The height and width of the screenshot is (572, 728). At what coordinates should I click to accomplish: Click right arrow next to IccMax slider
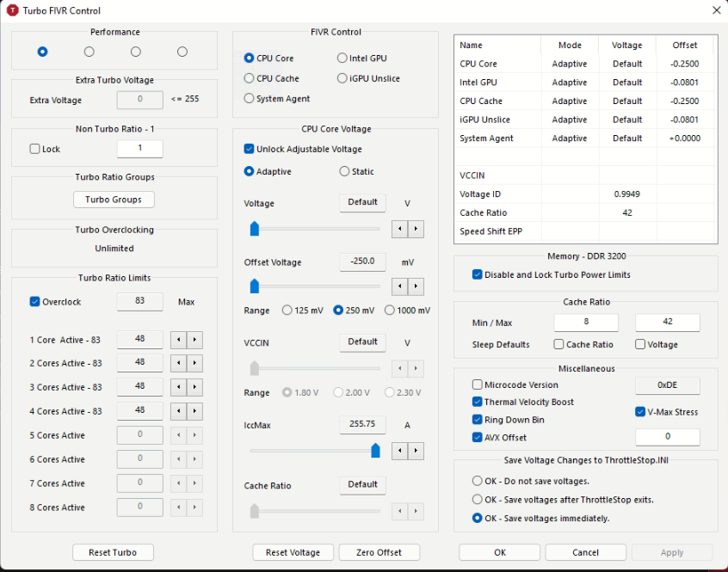pyautogui.click(x=416, y=451)
